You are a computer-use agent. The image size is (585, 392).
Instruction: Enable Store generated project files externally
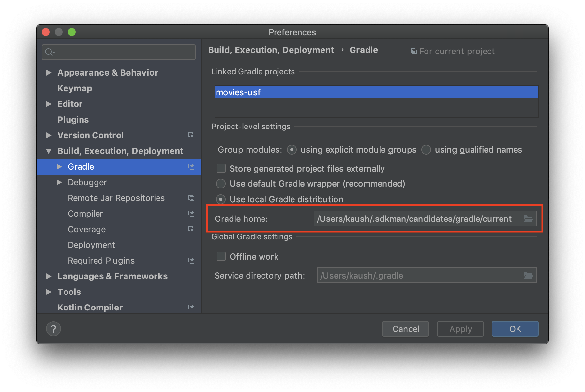tap(221, 168)
